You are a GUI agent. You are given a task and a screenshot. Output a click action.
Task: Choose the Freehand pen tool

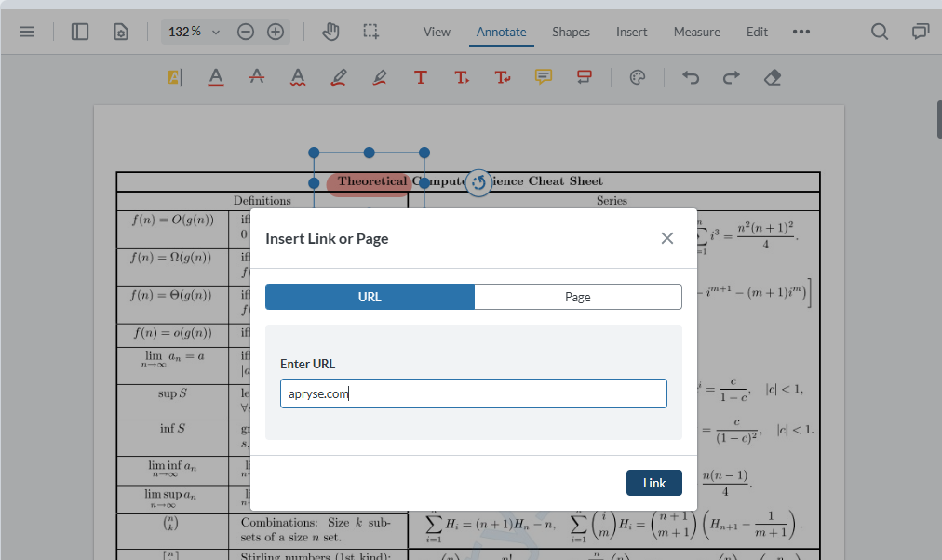pyautogui.click(x=338, y=77)
